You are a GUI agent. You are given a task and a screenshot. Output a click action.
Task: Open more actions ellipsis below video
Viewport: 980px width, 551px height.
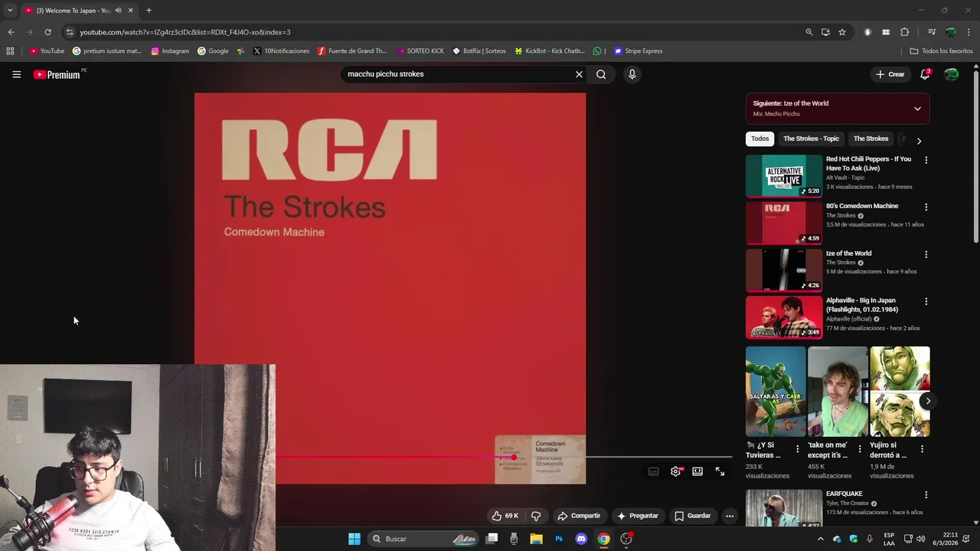click(x=730, y=516)
